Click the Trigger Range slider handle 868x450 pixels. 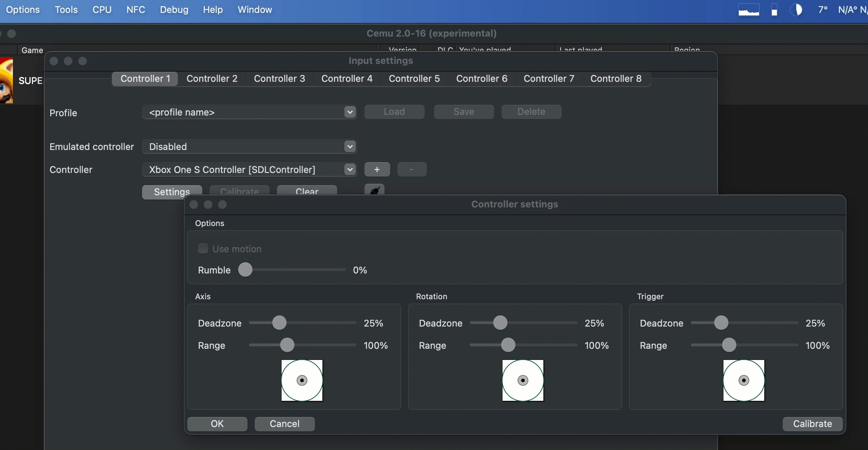729,345
